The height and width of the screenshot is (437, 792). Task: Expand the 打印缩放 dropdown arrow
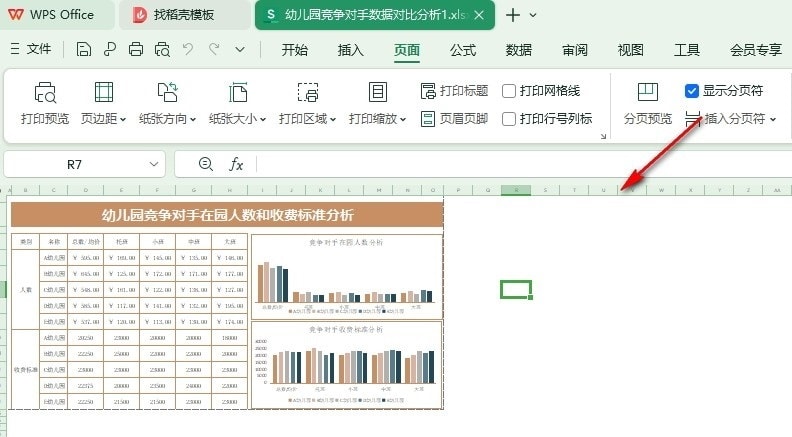403,120
